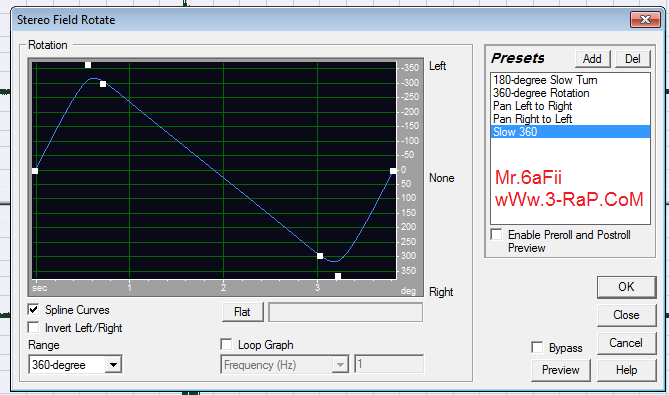Choose the Pan Left to Right preset
The height and width of the screenshot is (395, 669).
pos(532,106)
